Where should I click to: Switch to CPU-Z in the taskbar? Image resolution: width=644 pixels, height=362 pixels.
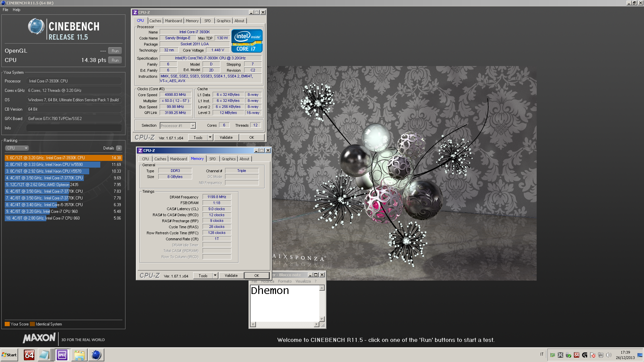[62, 355]
